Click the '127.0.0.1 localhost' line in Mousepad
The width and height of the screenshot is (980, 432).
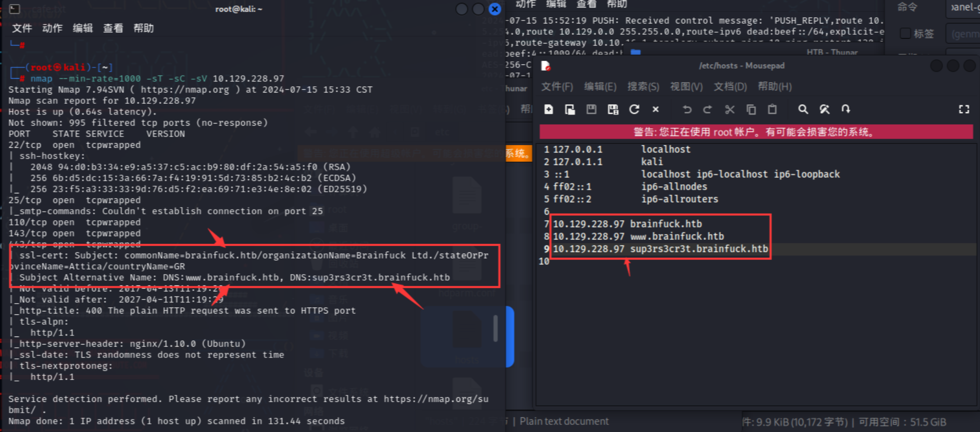coord(622,149)
